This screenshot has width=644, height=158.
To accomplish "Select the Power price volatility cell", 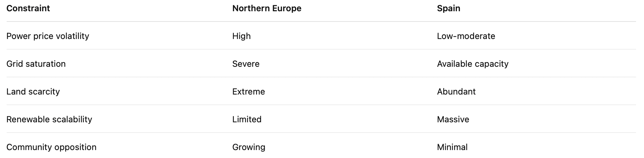I will pos(48,36).
